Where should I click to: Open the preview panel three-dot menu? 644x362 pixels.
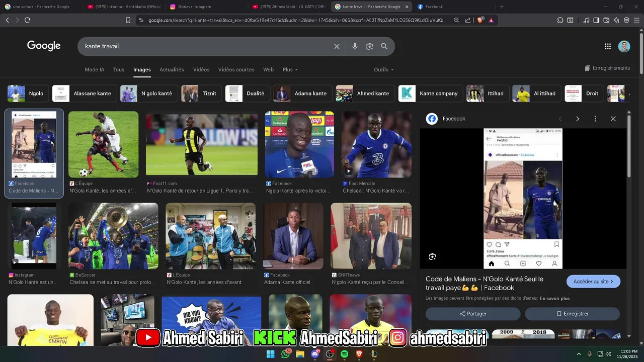[595, 119]
